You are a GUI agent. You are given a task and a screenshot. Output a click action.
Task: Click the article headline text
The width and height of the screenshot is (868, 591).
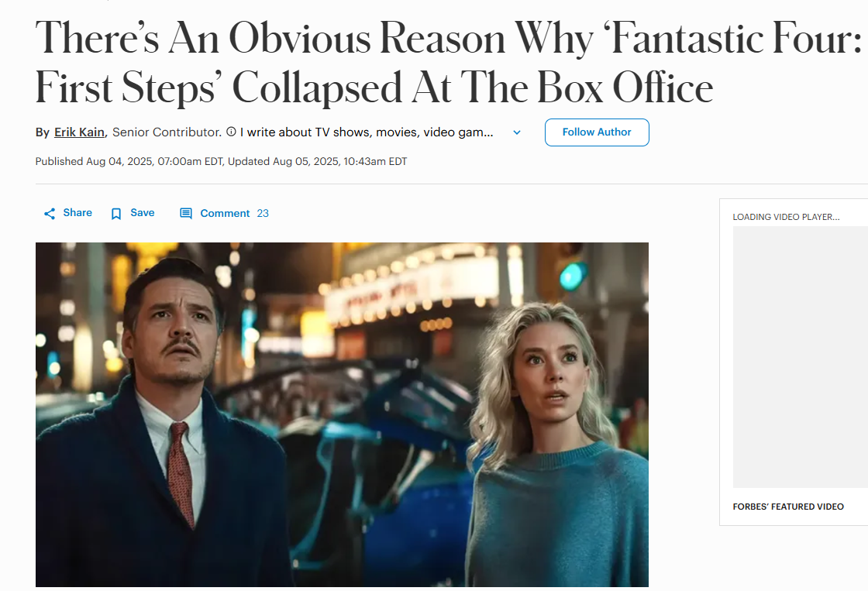[449, 63]
